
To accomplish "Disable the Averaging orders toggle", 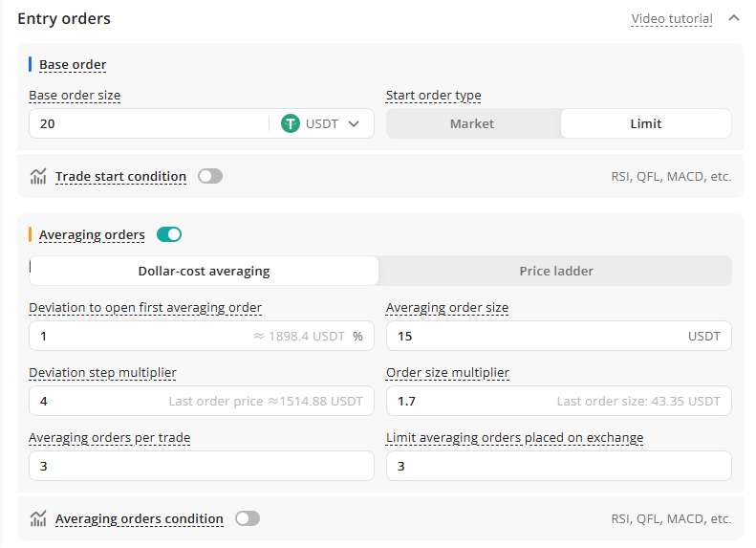I will (169, 234).
